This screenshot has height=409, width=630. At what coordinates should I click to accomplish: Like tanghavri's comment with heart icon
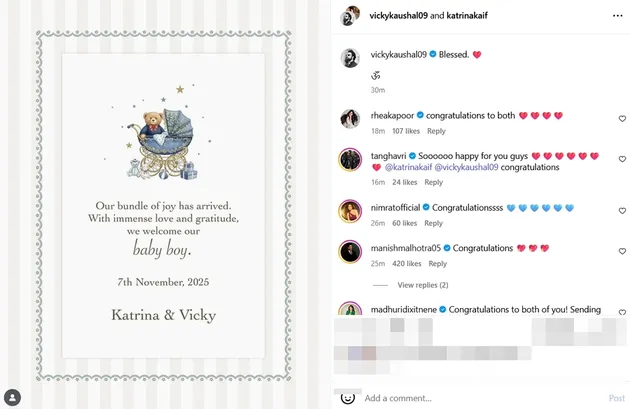(x=622, y=159)
